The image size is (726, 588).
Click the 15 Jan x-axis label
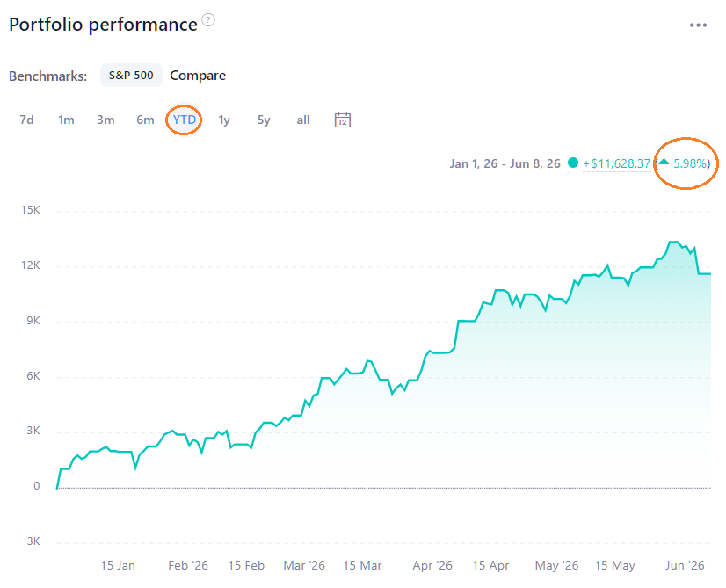click(118, 565)
